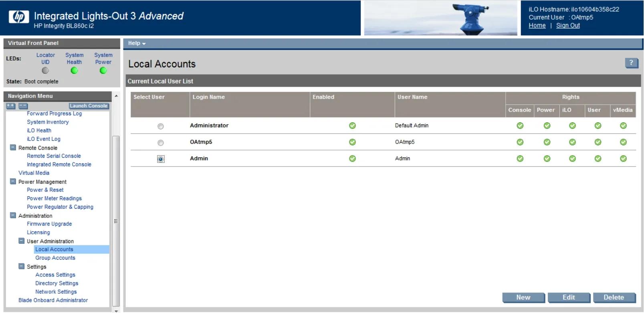Click the System Health green LED

click(x=74, y=71)
